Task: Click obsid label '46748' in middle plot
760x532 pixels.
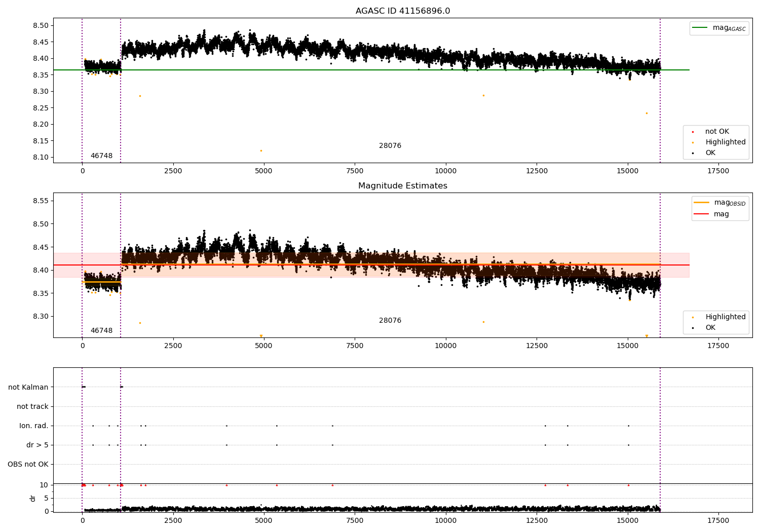Action: (x=101, y=331)
